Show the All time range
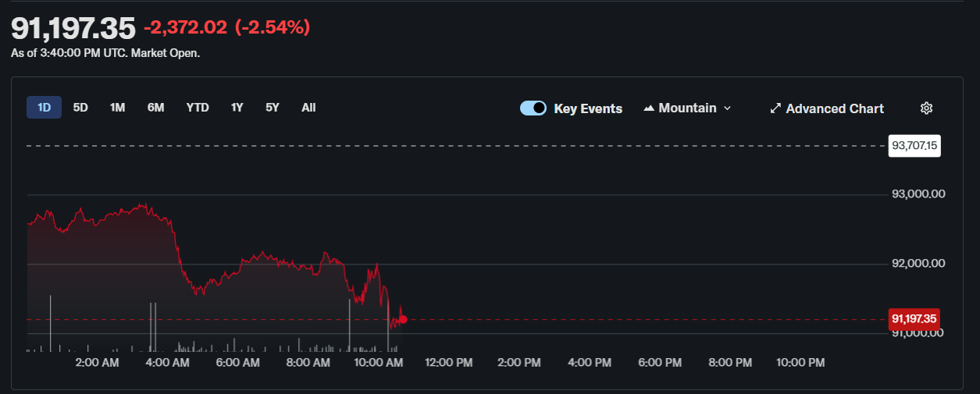 pyautogui.click(x=308, y=108)
